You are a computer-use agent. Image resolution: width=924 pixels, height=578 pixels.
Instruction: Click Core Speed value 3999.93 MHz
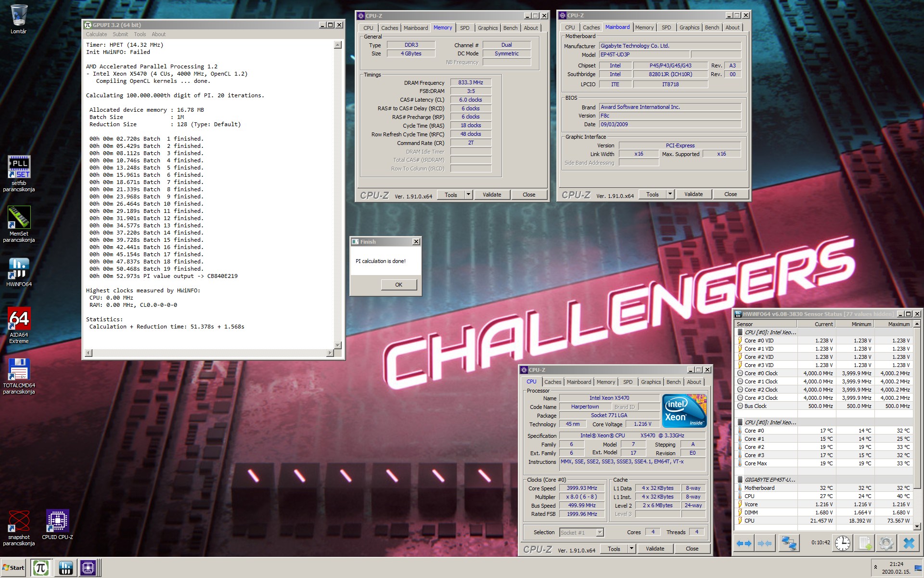coord(581,488)
